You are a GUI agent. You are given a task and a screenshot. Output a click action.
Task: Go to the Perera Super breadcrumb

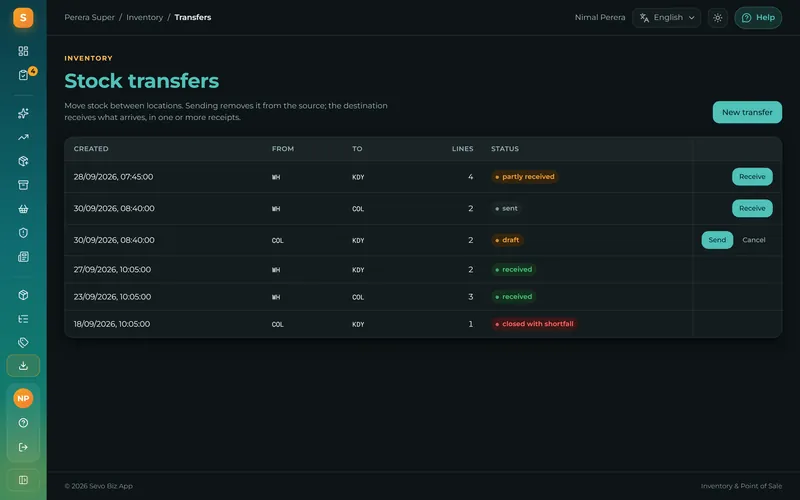(89, 17)
